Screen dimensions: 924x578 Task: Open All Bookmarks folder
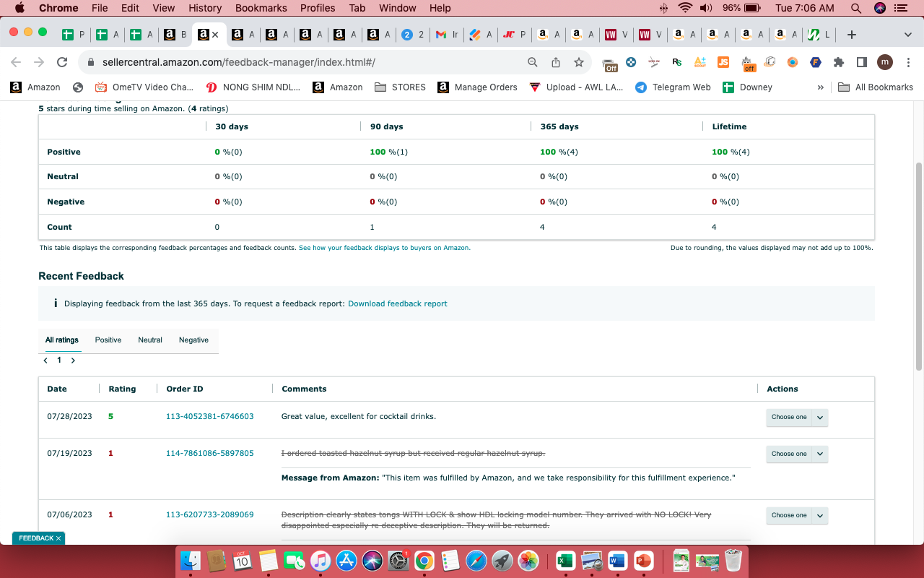pos(876,87)
